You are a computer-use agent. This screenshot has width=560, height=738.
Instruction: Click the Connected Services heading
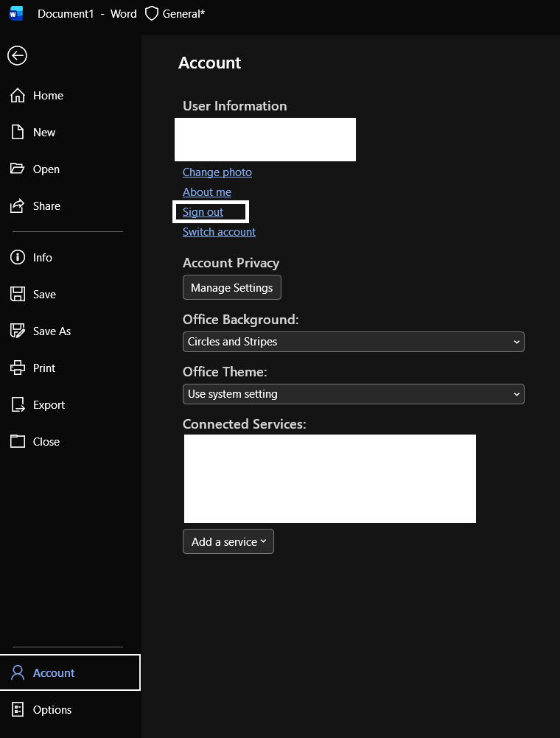[245, 424]
